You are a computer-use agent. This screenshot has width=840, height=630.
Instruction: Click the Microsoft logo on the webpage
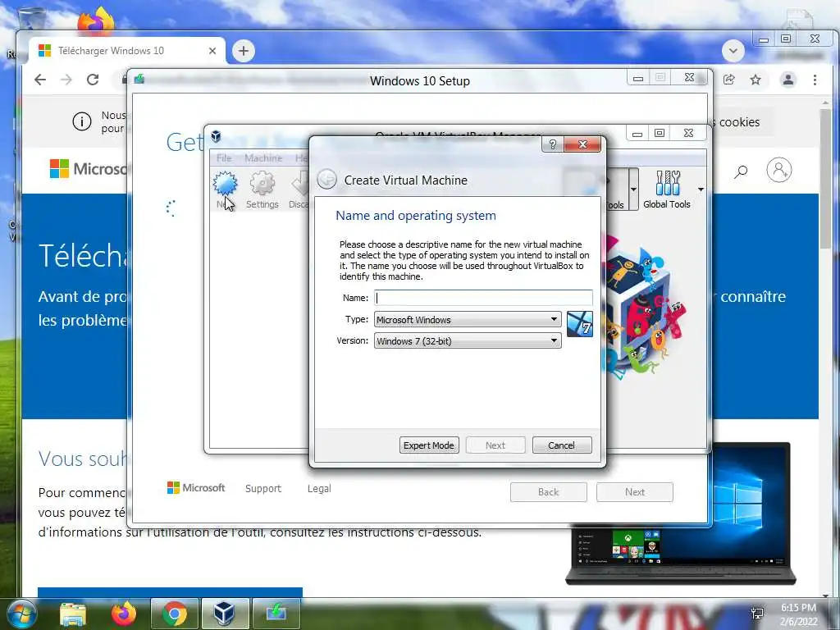(x=89, y=169)
